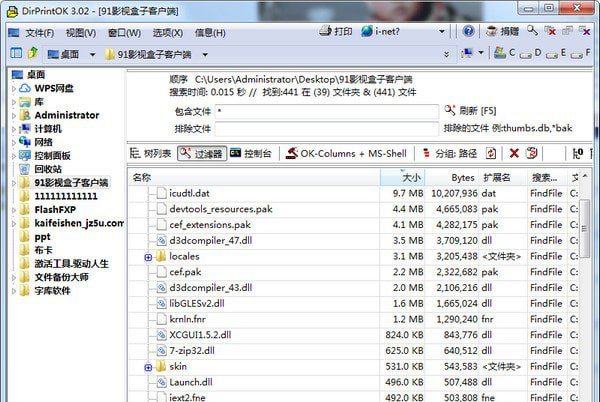
Task: Open the 视图(V) menu
Action: click(x=81, y=33)
